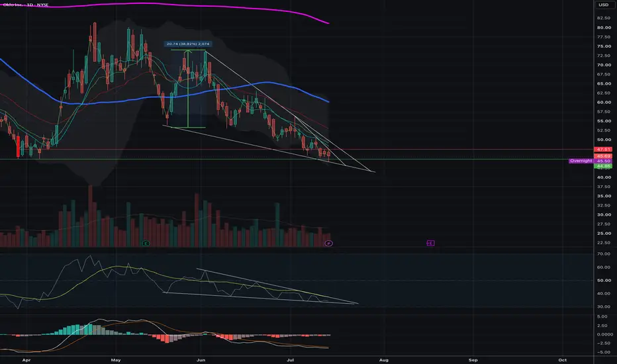The image size is (617, 364).
Task: Click the green earnings E marker
Action: coord(146,243)
